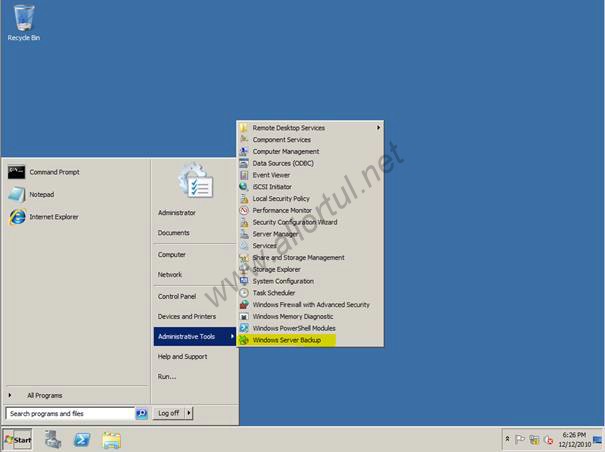The height and width of the screenshot is (452, 605).
Task: Click the Internet Explorer icon
Action: click(x=17, y=217)
